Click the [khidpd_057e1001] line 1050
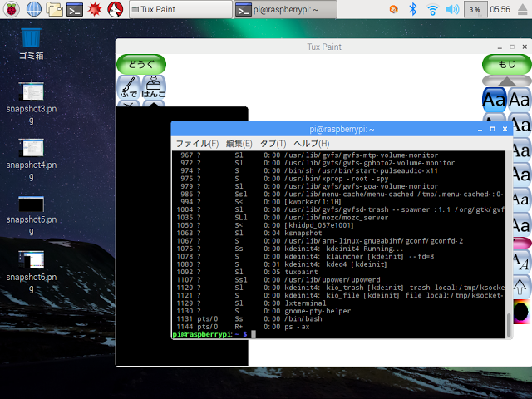Viewport: 532px width, 399px height. [x=338, y=225]
